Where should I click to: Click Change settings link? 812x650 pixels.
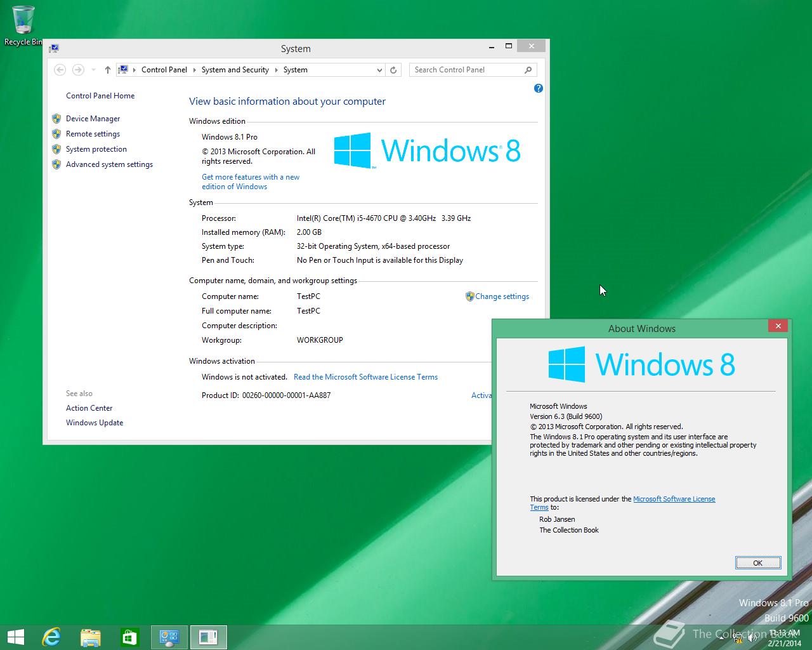[502, 296]
